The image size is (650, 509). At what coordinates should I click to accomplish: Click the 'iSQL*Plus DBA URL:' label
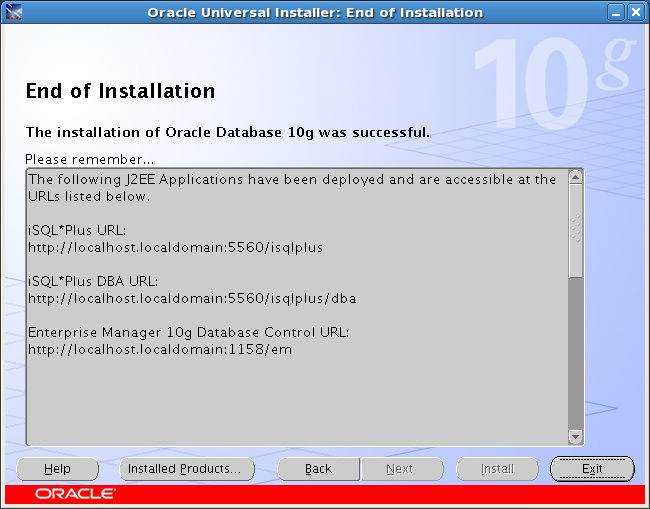[93, 281]
